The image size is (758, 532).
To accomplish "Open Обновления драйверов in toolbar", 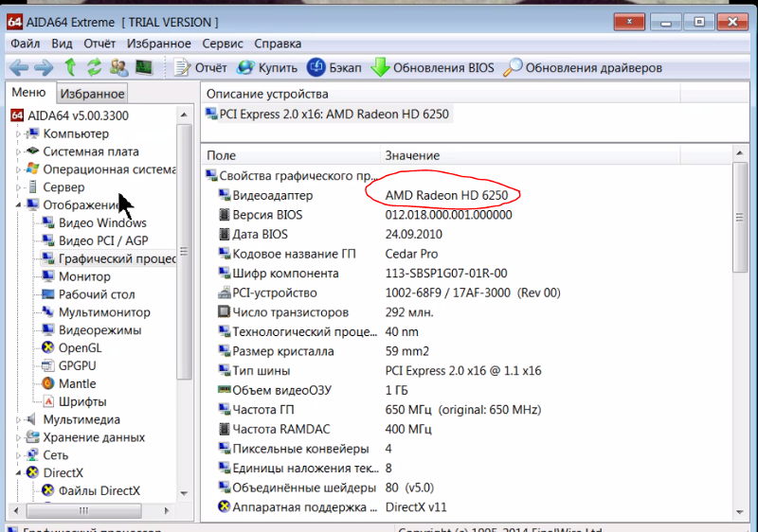I will pos(583,67).
